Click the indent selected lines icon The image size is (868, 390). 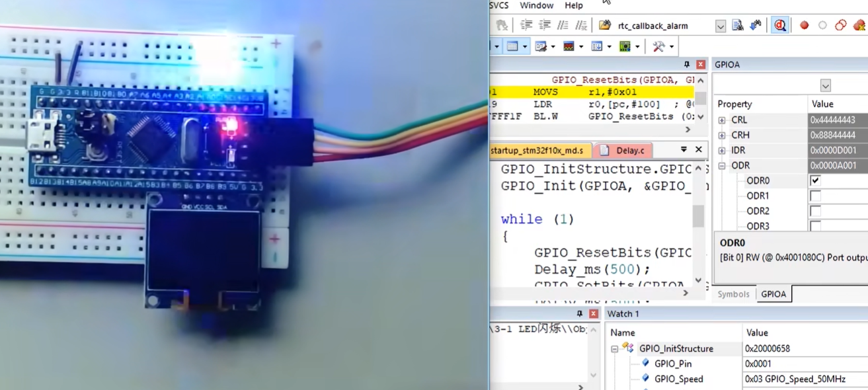(526, 26)
